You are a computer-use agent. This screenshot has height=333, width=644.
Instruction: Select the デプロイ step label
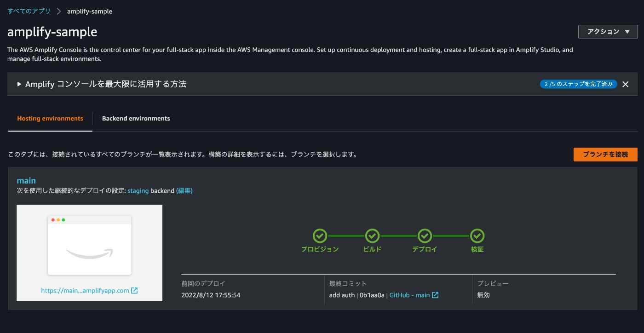pos(425,249)
